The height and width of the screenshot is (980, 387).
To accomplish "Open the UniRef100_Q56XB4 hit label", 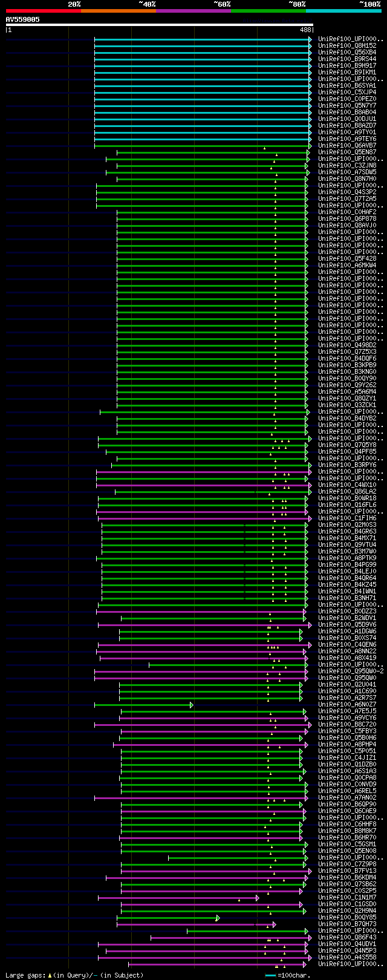I will click(x=347, y=52).
